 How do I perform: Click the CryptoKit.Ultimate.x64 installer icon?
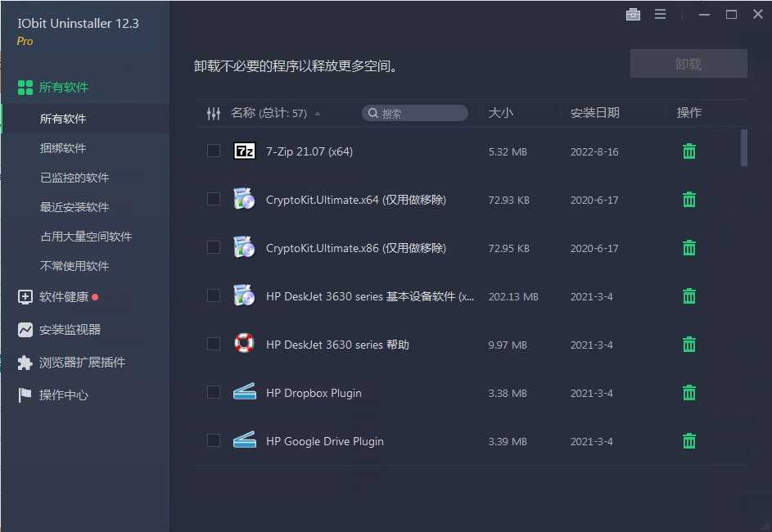(x=244, y=199)
